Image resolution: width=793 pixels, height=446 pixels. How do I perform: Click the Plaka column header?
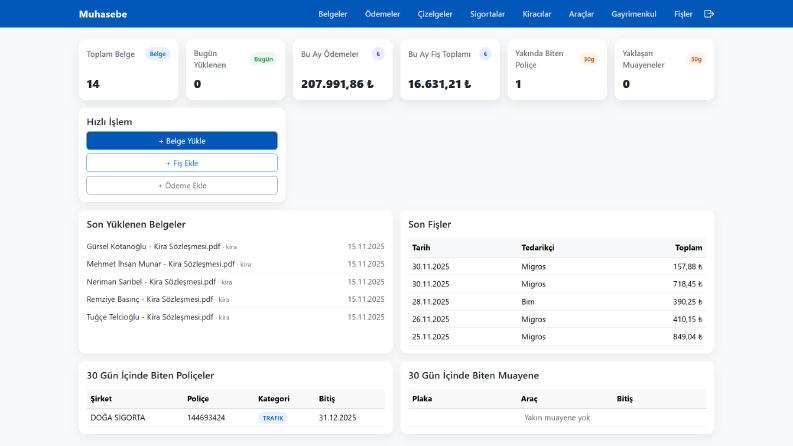422,398
